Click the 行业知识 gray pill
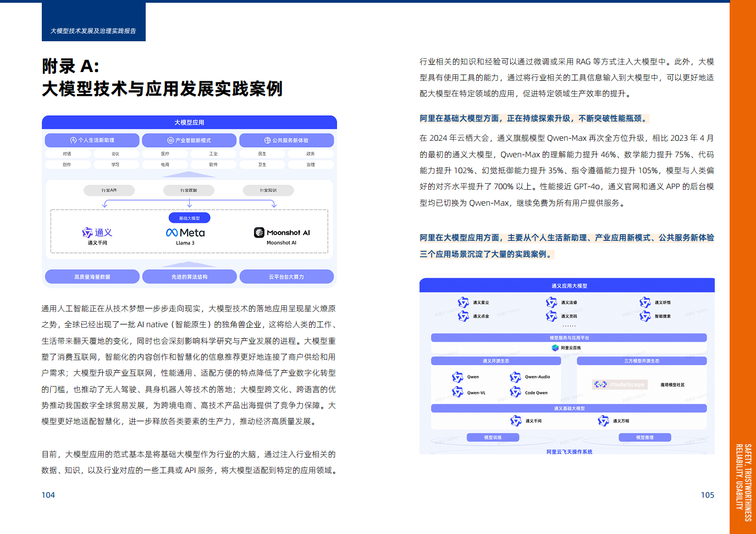This screenshot has height=534, width=756. (x=268, y=190)
